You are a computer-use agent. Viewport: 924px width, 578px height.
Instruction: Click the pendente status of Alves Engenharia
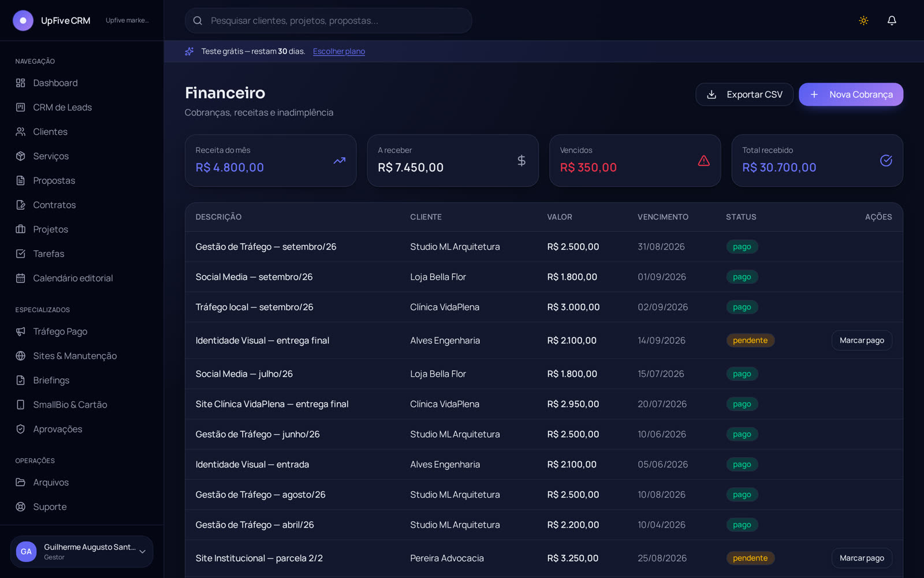tap(750, 340)
